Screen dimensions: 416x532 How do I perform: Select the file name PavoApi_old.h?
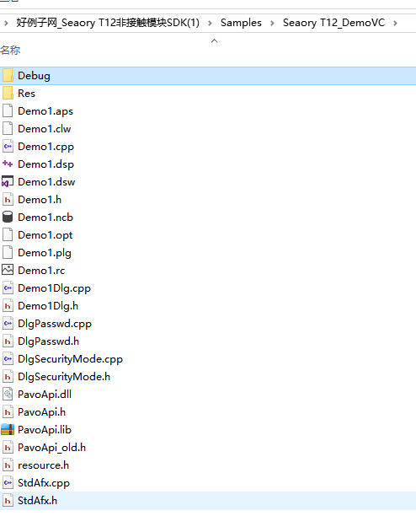coord(52,448)
